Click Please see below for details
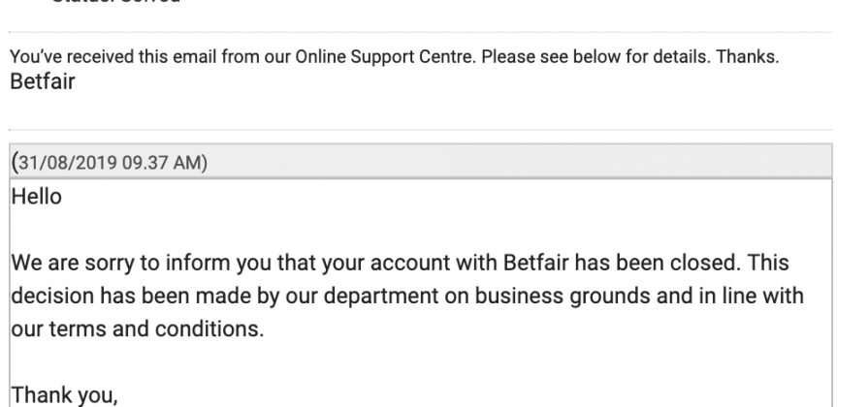Viewport: 868px width, 407px height. pos(595,56)
